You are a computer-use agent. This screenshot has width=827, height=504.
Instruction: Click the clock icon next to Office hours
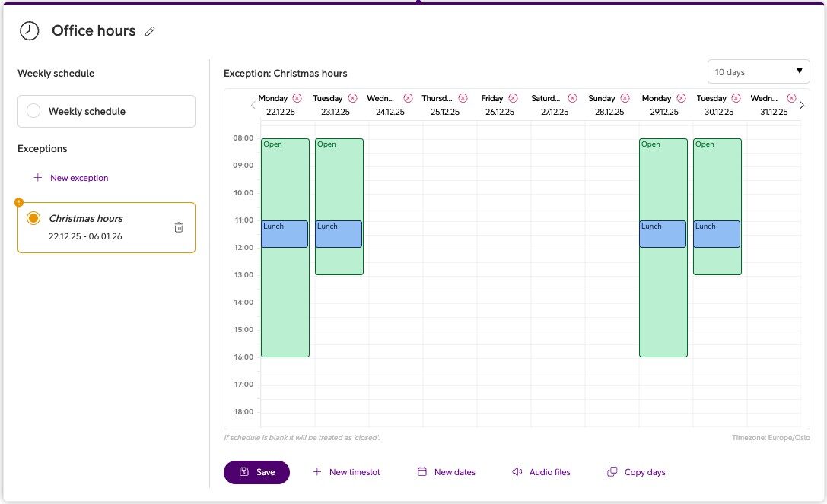[x=29, y=30]
